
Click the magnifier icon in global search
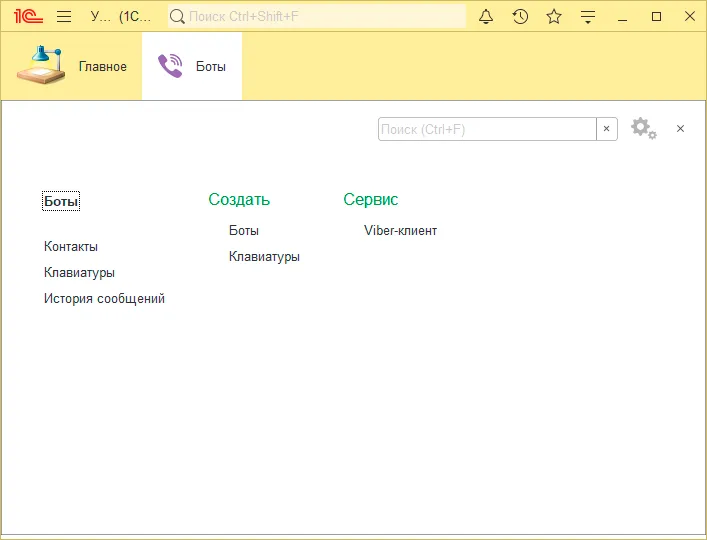pyautogui.click(x=177, y=16)
